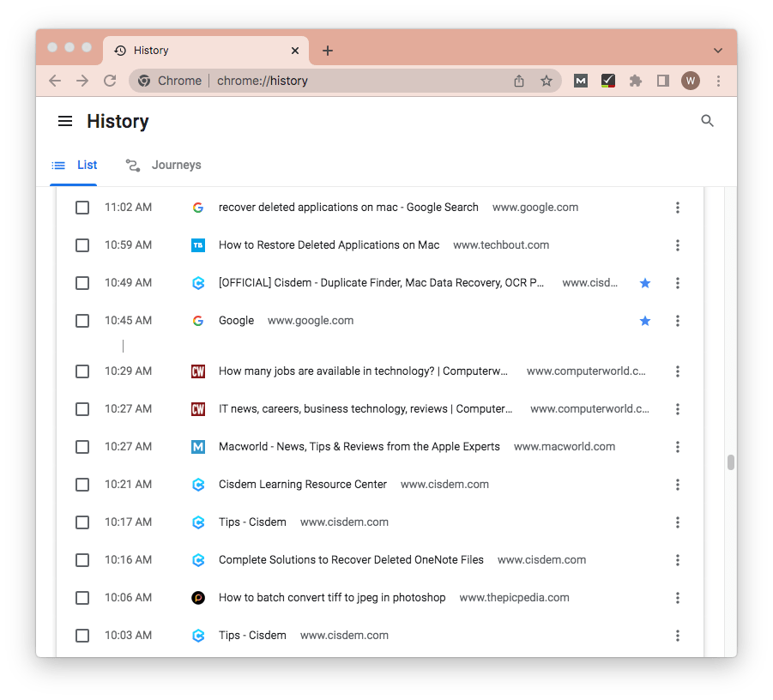Open the History sidebar hamburger menu
Image resolution: width=773 pixels, height=700 pixels.
(65, 121)
